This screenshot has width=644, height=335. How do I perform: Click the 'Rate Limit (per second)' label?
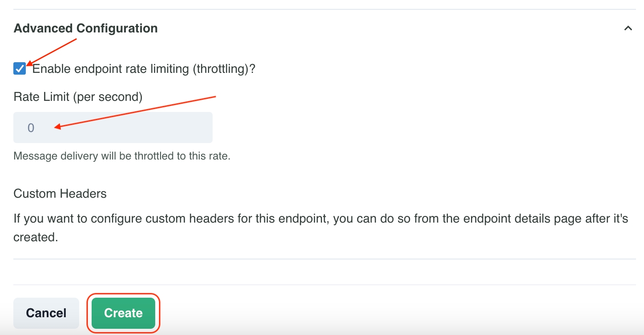tap(78, 96)
